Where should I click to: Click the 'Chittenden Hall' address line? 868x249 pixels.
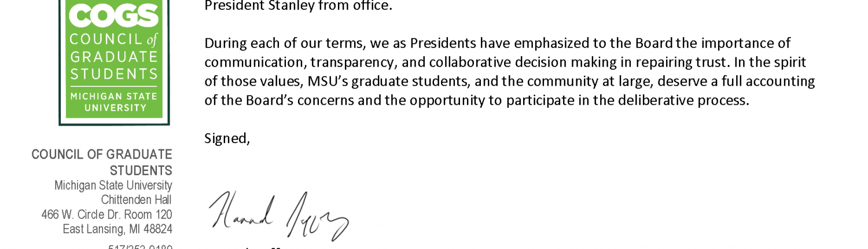[x=137, y=200]
